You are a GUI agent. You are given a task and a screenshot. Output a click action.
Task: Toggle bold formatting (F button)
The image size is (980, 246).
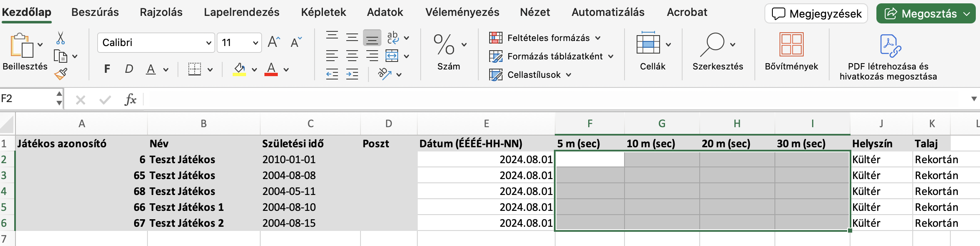(x=107, y=69)
